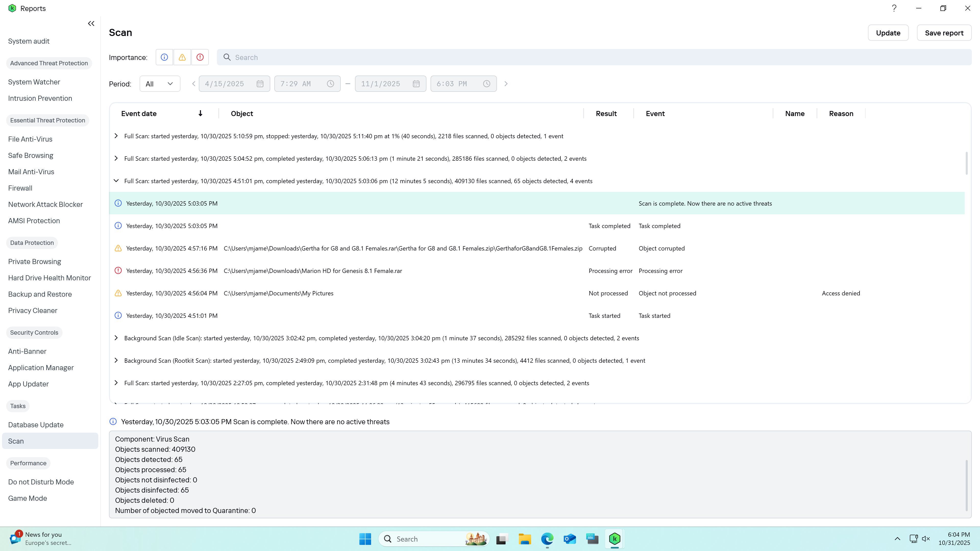This screenshot has height=551, width=980.
Task: Go to the previous period with left arrow
Action: pos(194,84)
